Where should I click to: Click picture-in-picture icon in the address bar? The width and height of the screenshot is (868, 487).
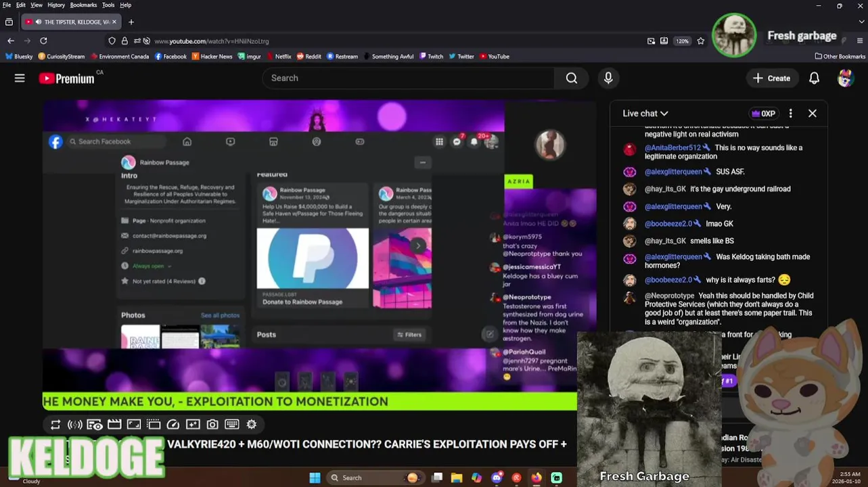651,41
